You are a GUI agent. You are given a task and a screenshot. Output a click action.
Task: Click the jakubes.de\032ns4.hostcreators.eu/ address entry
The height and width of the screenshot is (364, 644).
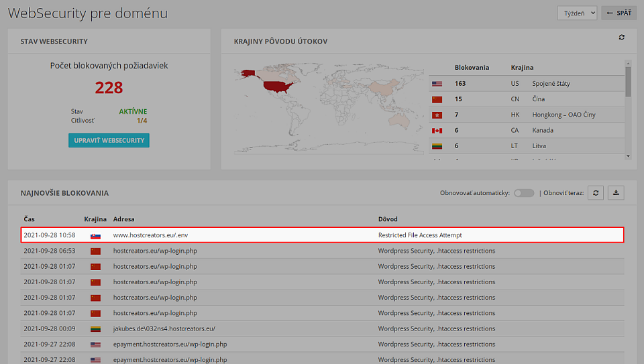164,328
